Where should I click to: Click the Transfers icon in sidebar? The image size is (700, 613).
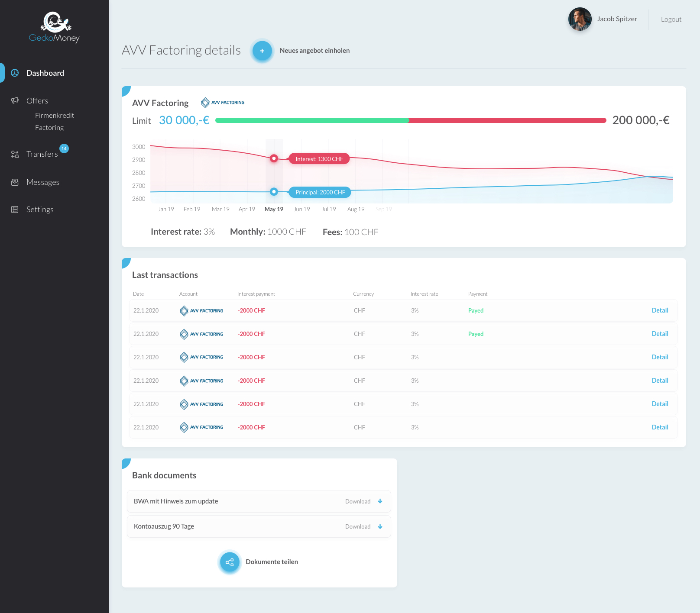(15, 154)
